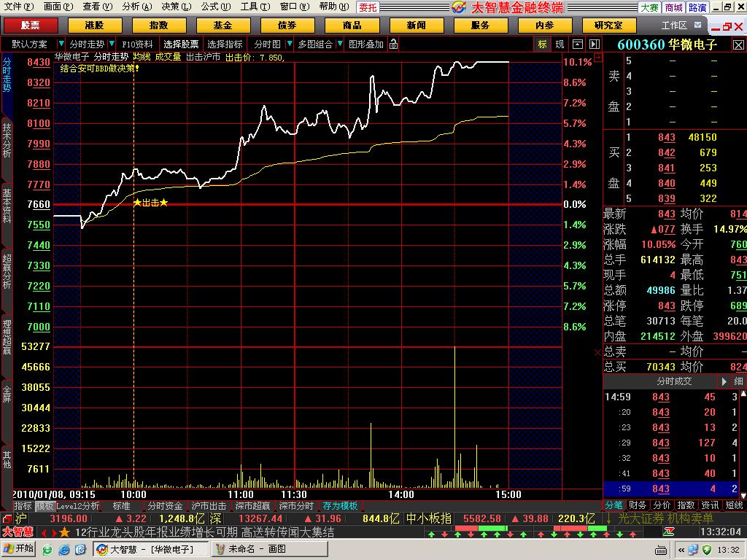Switch to the 分时资金 bottom tab
This screenshot has height=560, width=747.
point(165,506)
